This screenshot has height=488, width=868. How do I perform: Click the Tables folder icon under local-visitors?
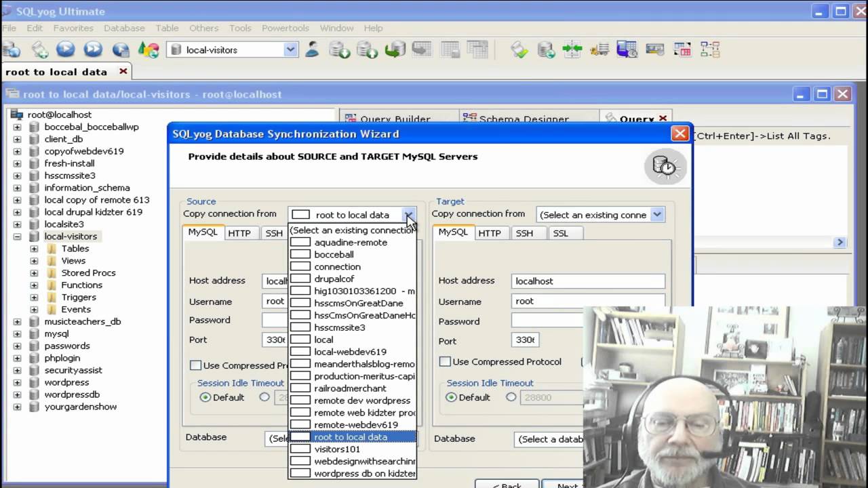52,249
